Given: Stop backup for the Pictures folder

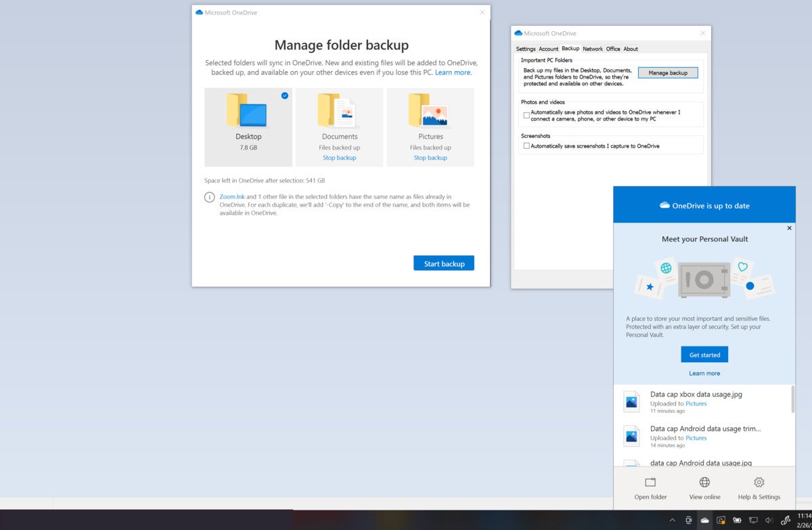Looking at the screenshot, I should pos(430,158).
